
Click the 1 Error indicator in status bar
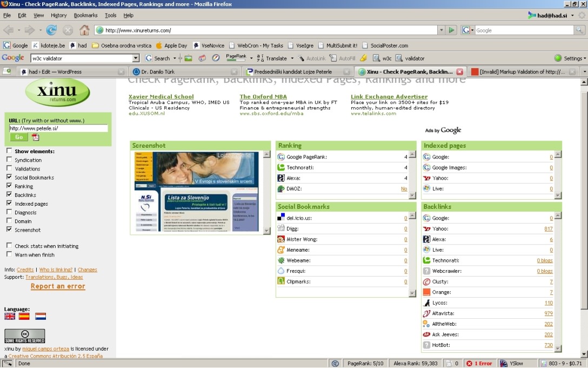point(479,364)
